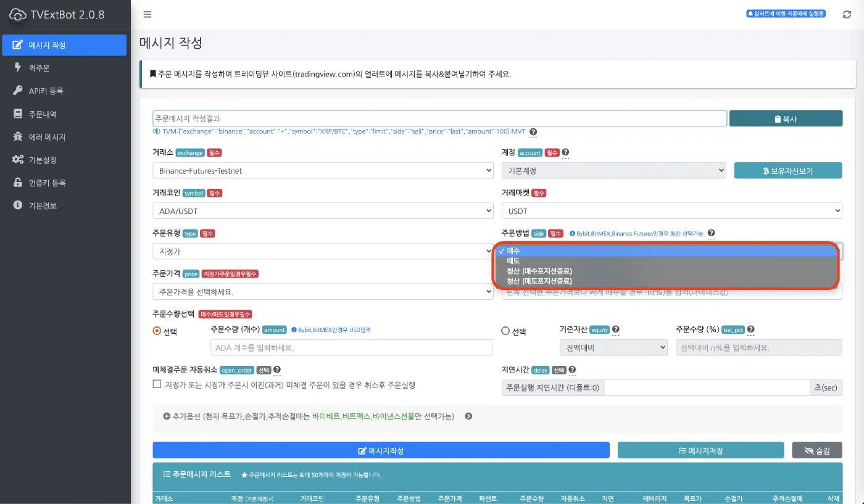
Task: Click the 메시지저장 button
Action: (700, 450)
